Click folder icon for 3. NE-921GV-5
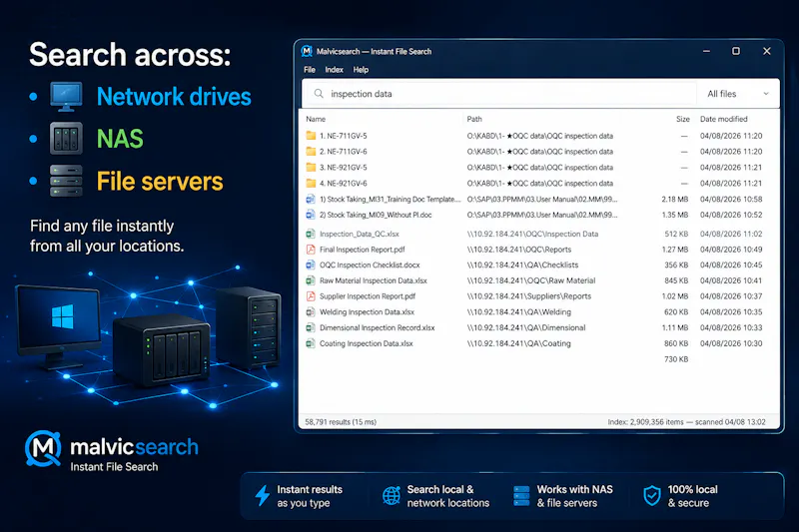 pyautogui.click(x=311, y=167)
